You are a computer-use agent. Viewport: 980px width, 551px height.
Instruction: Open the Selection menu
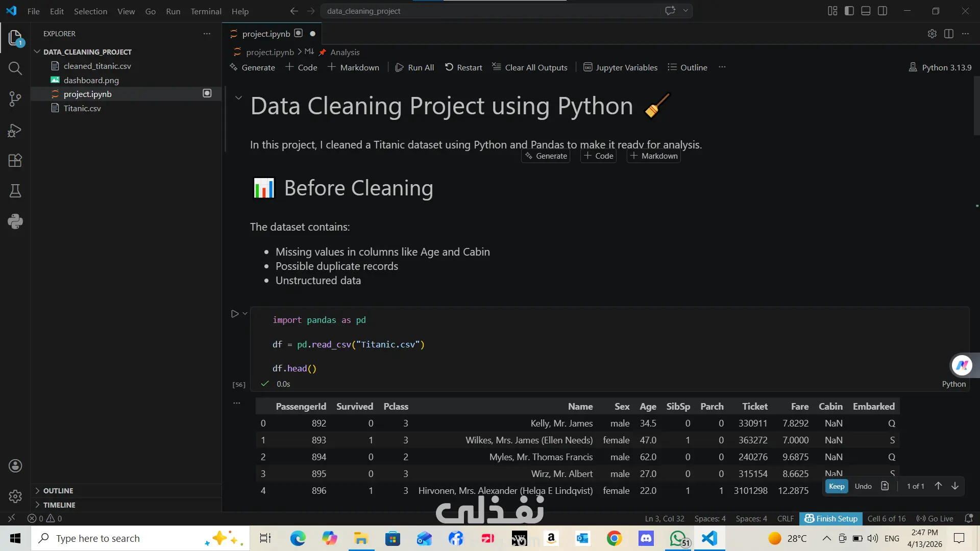90,11
